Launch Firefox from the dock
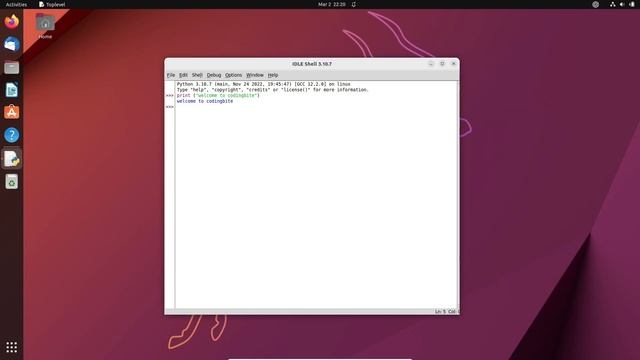Image resolution: width=640 pixels, height=360 pixels. (11, 21)
